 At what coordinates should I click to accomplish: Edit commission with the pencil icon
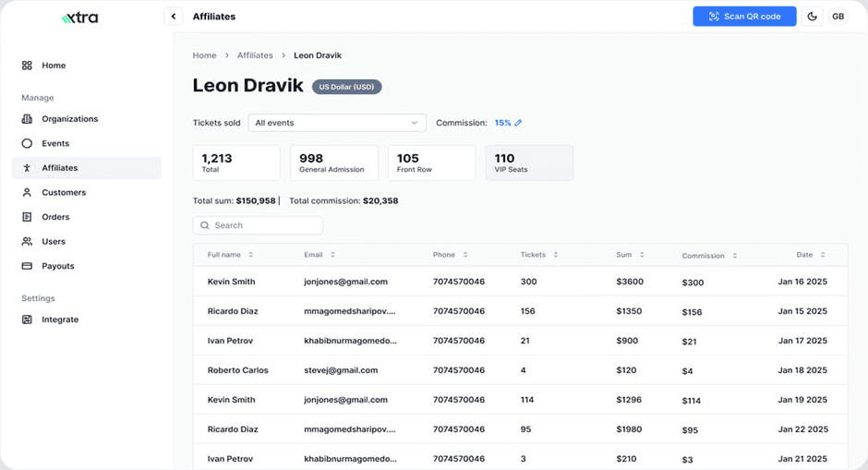[x=518, y=123]
